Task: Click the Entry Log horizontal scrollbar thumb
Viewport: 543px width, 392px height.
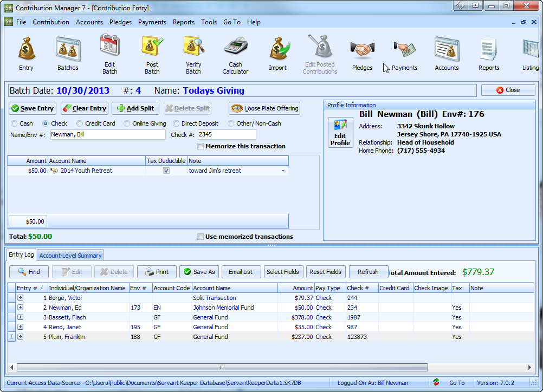Action: pos(222,368)
